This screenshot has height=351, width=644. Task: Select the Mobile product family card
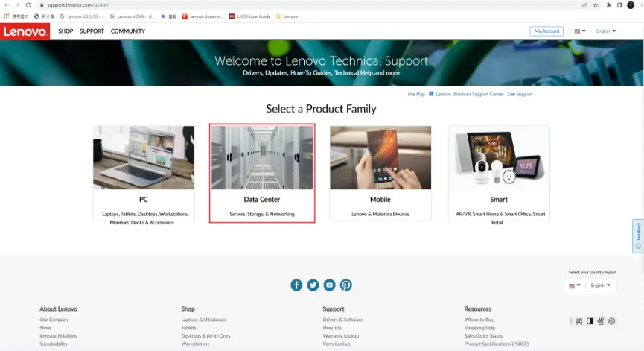click(380, 173)
